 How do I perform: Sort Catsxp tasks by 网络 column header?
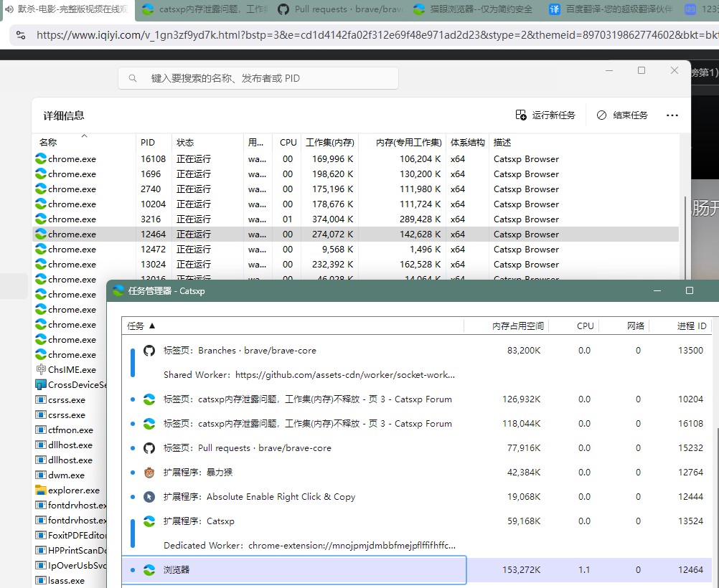click(x=624, y=326)
